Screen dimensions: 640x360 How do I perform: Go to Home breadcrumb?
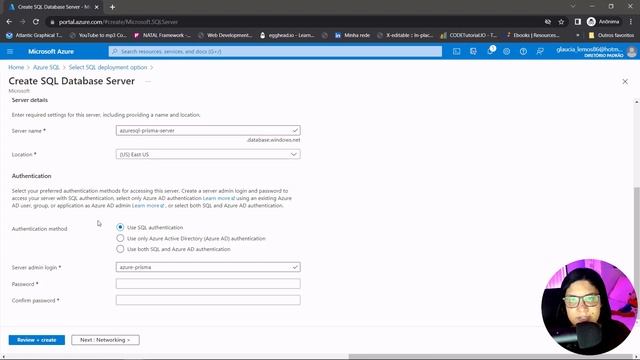click(x=16, y=67)
